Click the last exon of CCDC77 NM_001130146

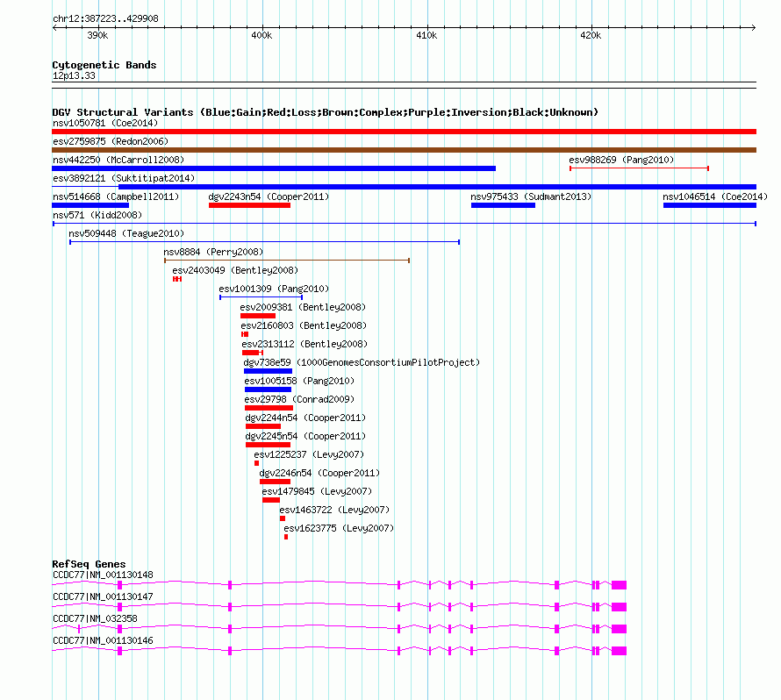[620, 651]
